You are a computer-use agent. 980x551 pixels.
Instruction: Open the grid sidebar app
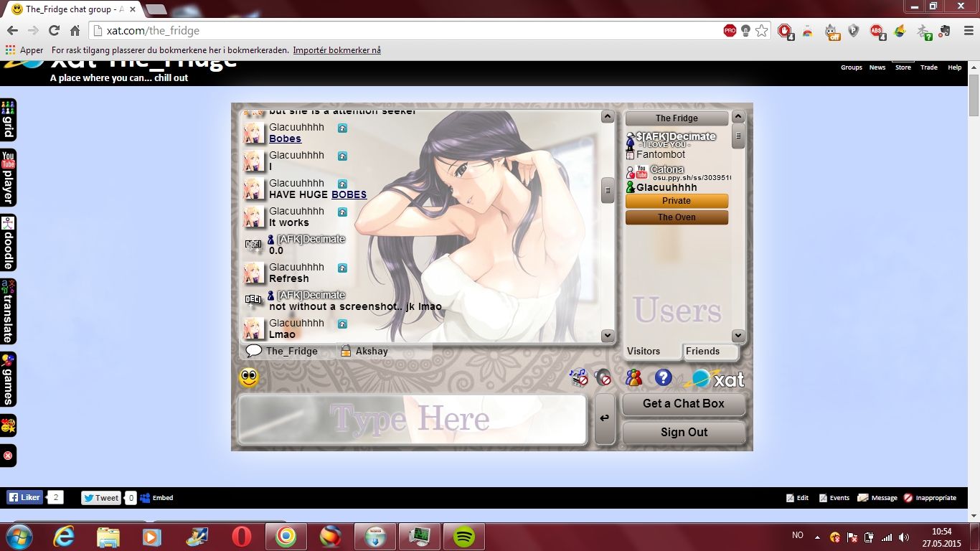click(x=8, y=119)
